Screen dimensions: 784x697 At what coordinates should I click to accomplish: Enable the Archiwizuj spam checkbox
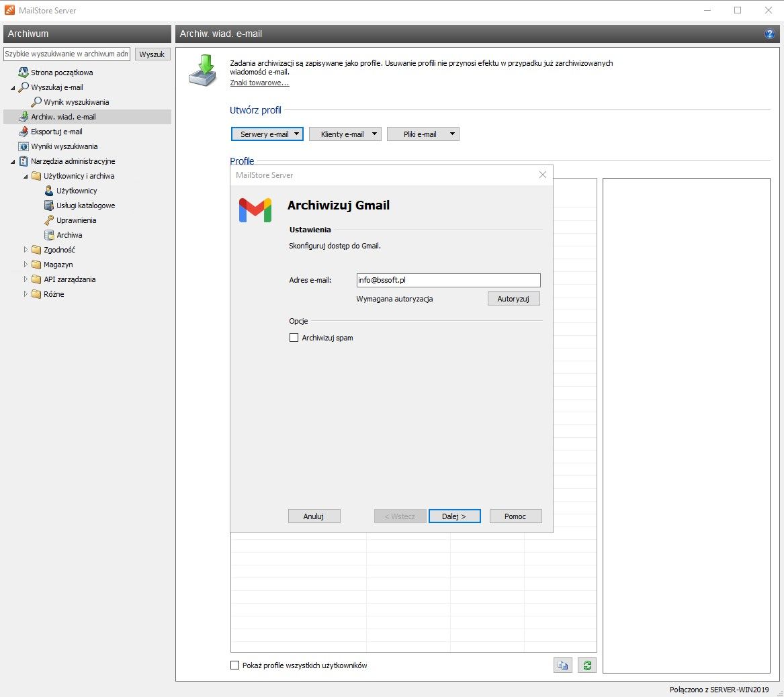[294, 338]
